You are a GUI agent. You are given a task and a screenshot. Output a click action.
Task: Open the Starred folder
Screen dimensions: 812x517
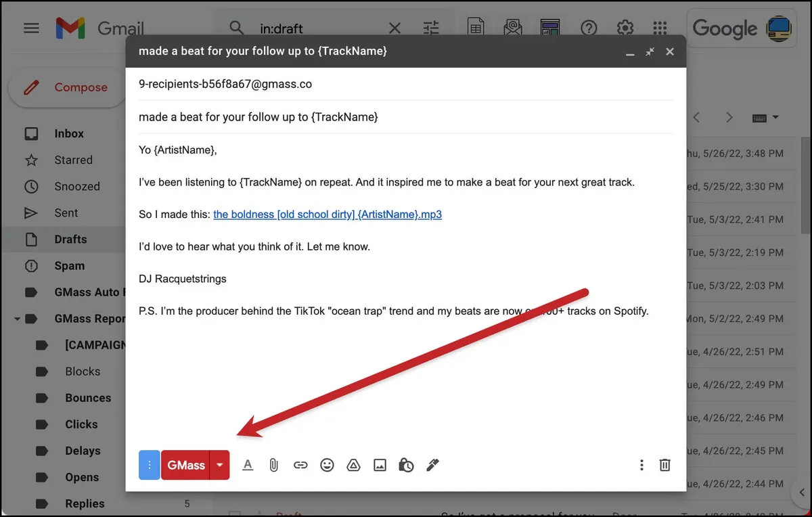73,160
